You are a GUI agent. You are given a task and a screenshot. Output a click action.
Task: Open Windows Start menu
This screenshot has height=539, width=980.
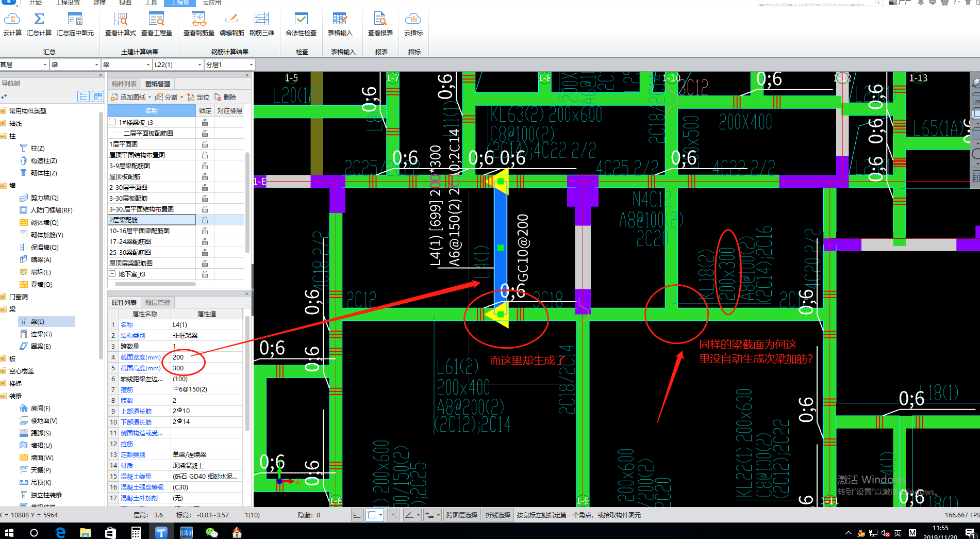[x=9, y=532]
